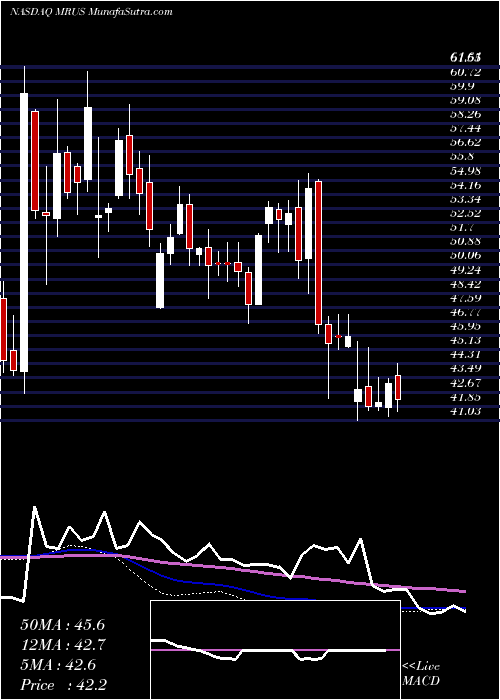The width and height of the screenshot is (500, 700).
Task: Click the 49.24 price axis label
Action: 466,270
